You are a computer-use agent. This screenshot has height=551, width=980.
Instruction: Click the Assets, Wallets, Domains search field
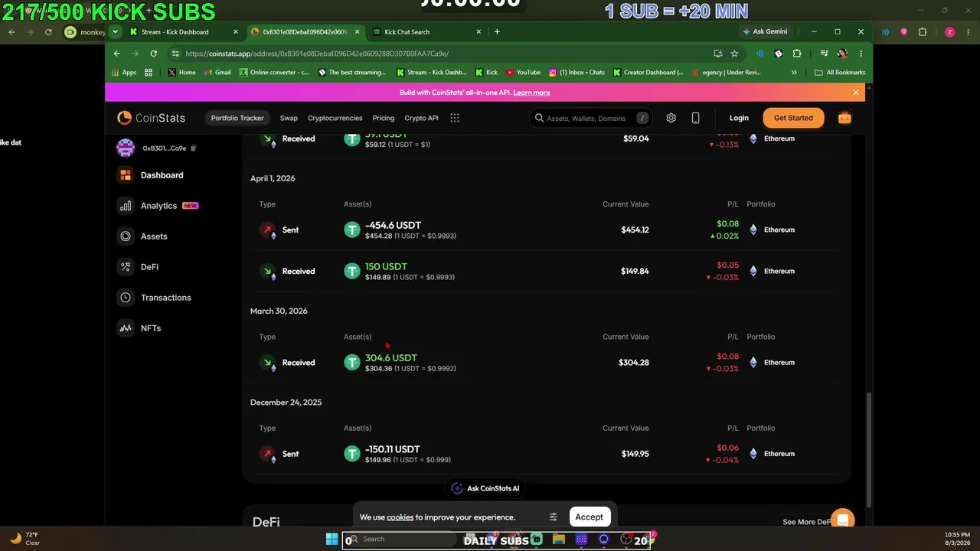[590, 118]
